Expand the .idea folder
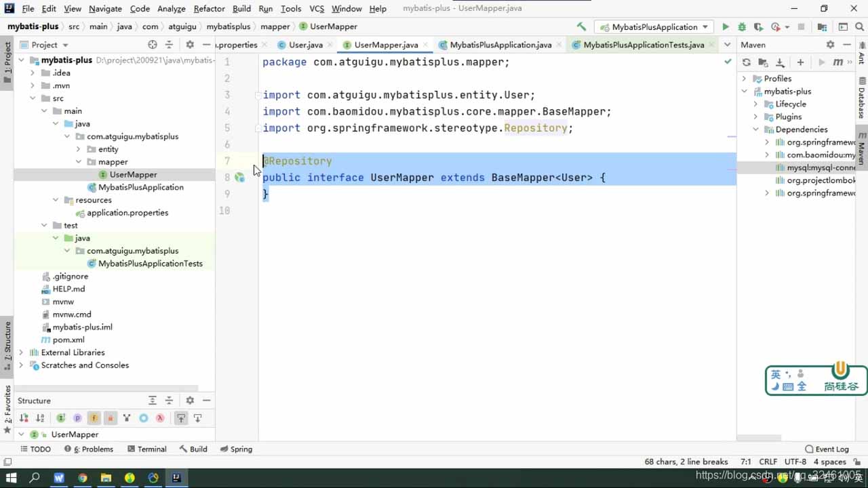 [x=33, y=73]
